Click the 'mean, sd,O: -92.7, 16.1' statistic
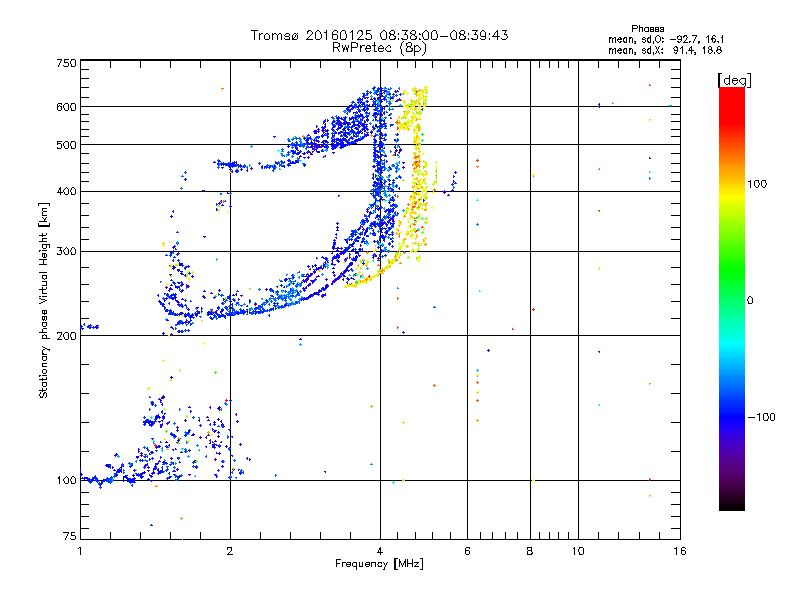This screenshot has width=800, height=600. (x=666, y=39)
